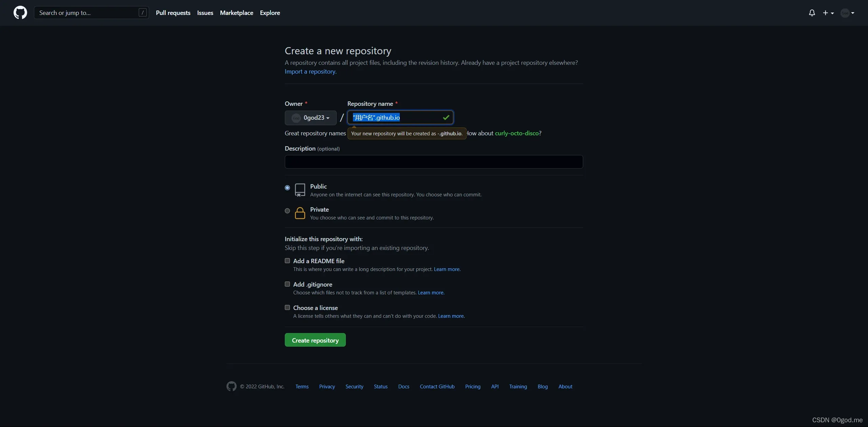Open the Terms footer link

302,387
